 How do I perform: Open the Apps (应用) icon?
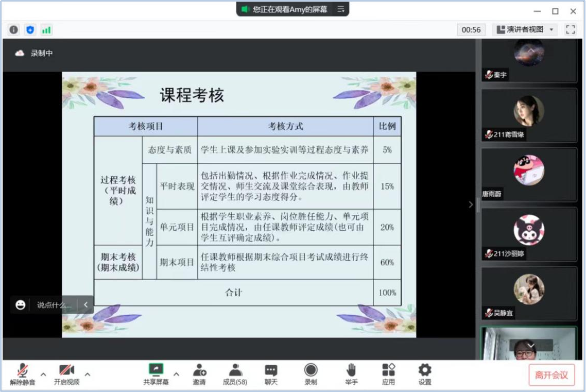pos(388,374)
